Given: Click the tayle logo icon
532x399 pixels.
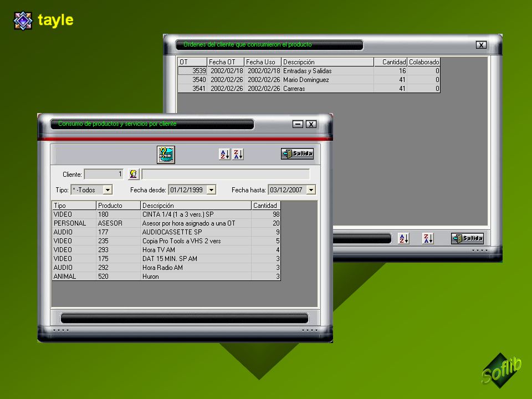Looking at the screenshot, I should click(x=23, y=21).
